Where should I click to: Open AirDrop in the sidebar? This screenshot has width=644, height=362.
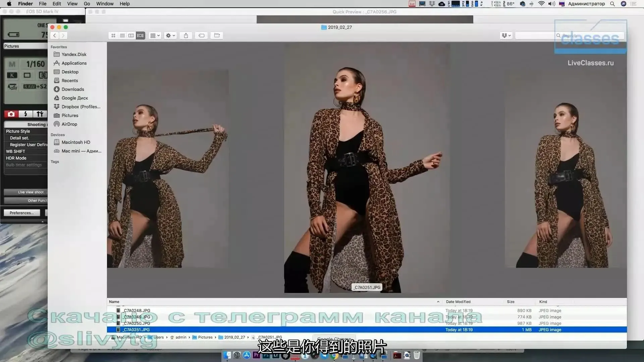pyautogui.click(x=69, y=124)
